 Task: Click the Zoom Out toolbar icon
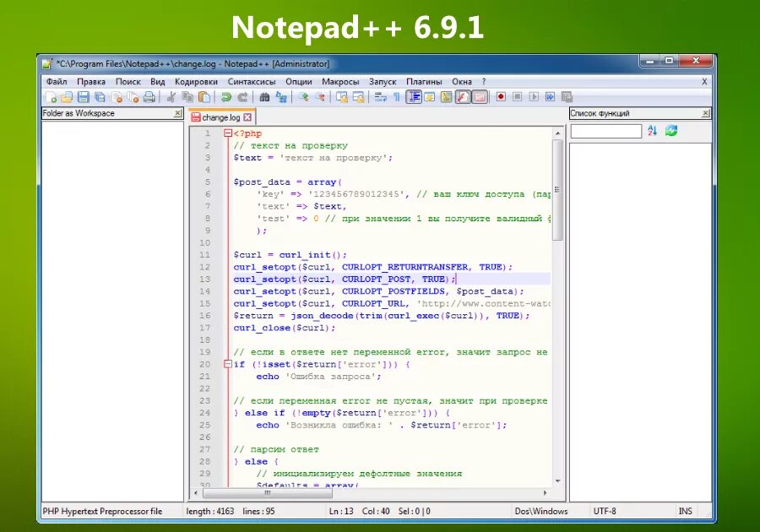point(320,97)
